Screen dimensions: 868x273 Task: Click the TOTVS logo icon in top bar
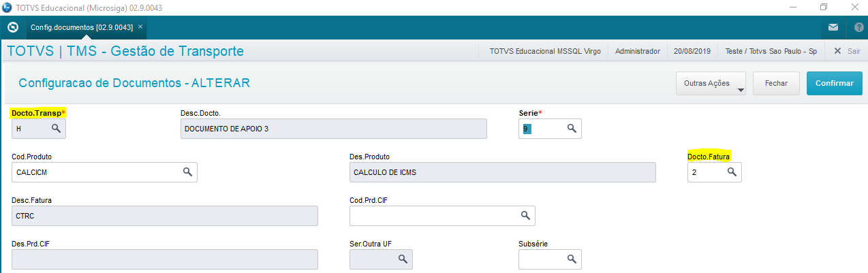point(12,27)
